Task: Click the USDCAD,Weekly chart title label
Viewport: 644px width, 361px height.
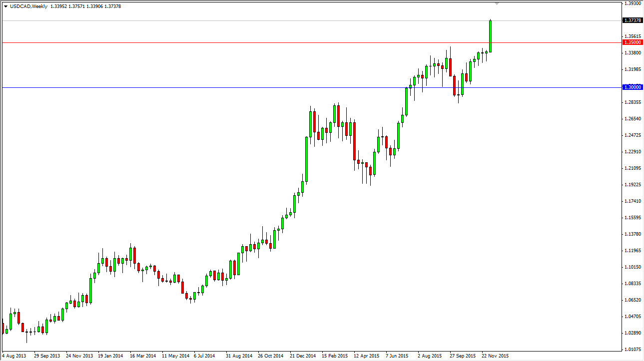Action: 27,6
